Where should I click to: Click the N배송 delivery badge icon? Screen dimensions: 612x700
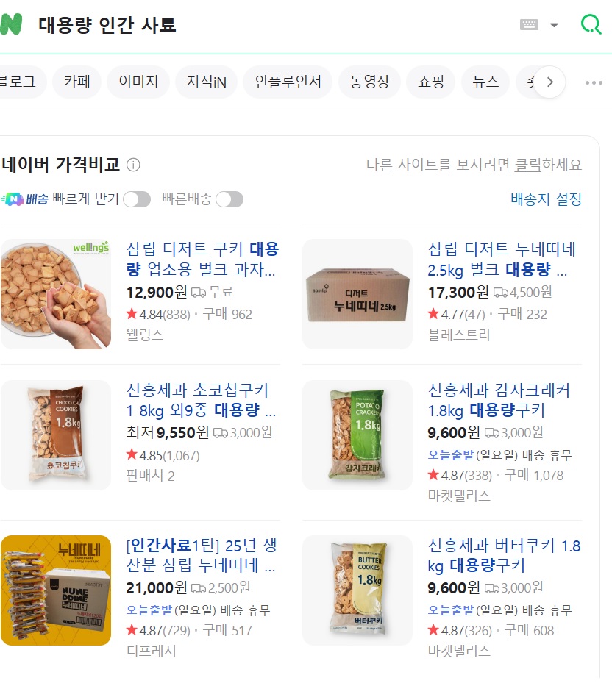[12, 199]
